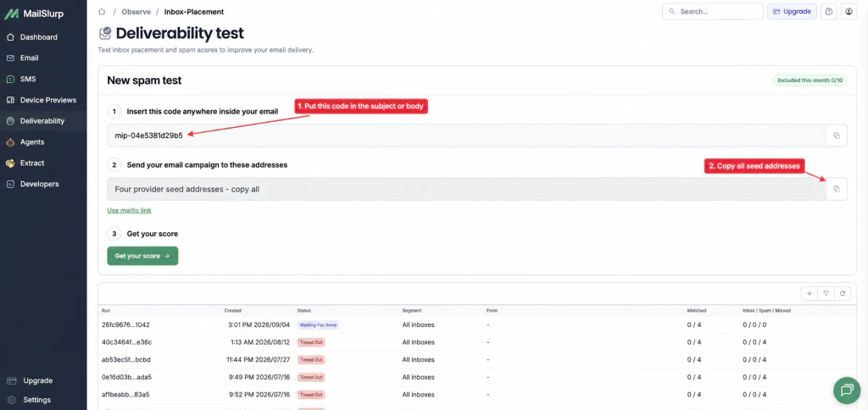The height and width of the screenshot is (410, 868).
Task: Open run ab53ec5f...bcbd
Action: [126, 360]
